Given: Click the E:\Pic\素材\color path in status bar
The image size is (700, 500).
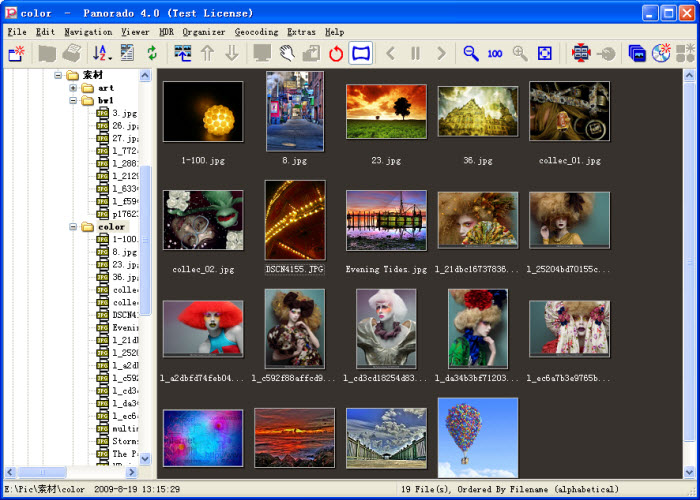Looking at the screenshot, I should click(45, 489).
